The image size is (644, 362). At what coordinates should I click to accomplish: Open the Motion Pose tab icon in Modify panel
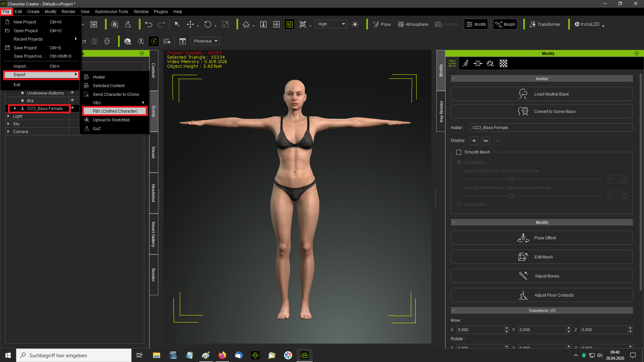point(465,63)
